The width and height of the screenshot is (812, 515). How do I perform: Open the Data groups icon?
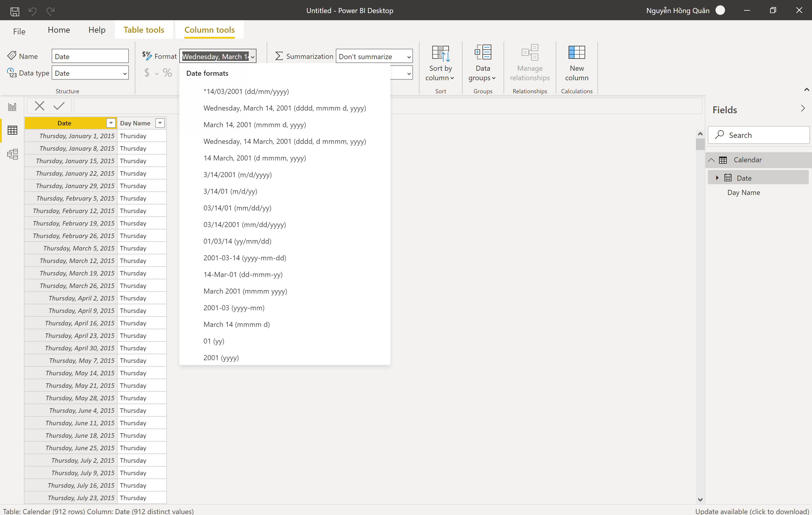483,52
